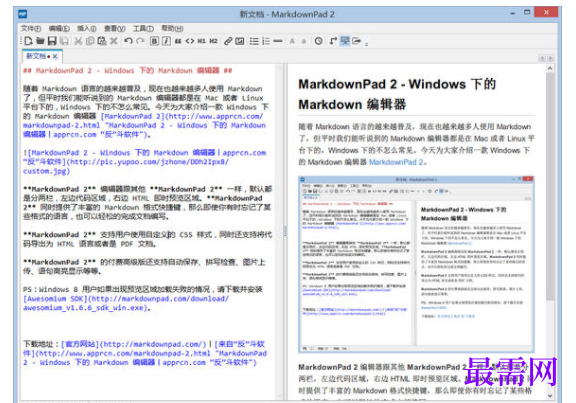This screenshot has height=403, width=576.
Task: Open the 查看(V) menu
Action: [115, 28]
